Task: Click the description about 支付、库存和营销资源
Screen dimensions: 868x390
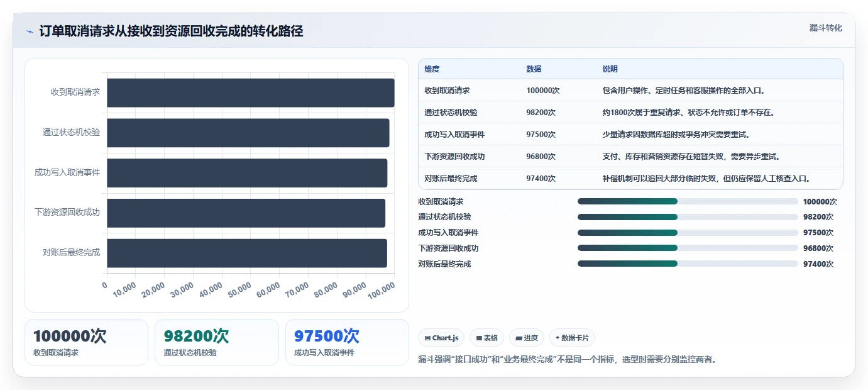Action: coord(691,157)
